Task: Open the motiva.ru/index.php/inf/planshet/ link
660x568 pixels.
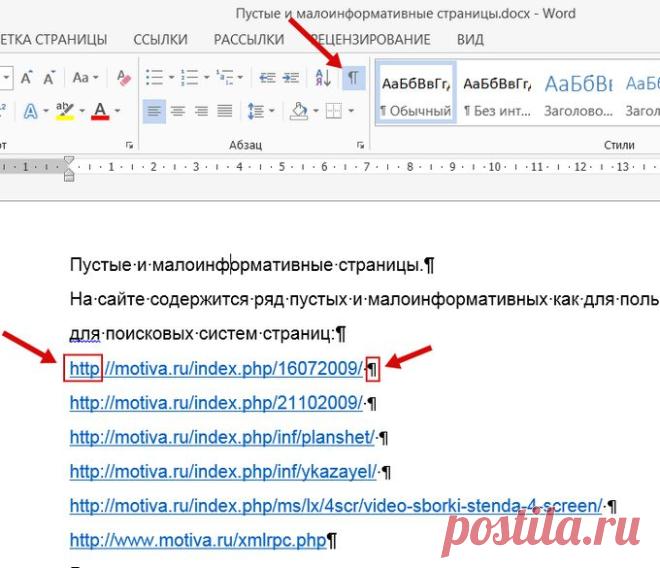Action: [222, 437]
